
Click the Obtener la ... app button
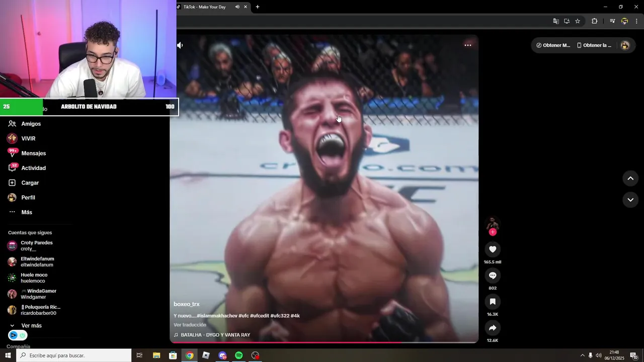click(594, 45)
